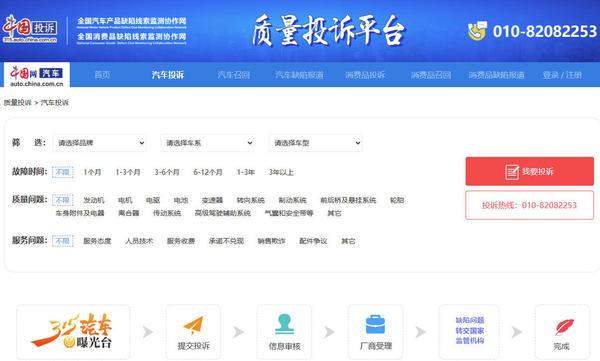
Task: Click 全国汽车产品缺陷线索监测协作网 header link
Action: point(131,22)
